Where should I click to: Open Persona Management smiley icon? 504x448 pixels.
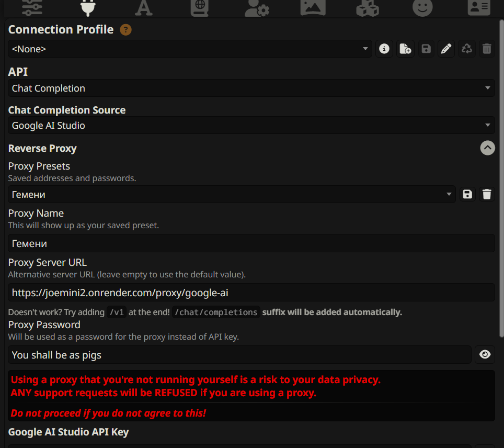click(422, 8)
